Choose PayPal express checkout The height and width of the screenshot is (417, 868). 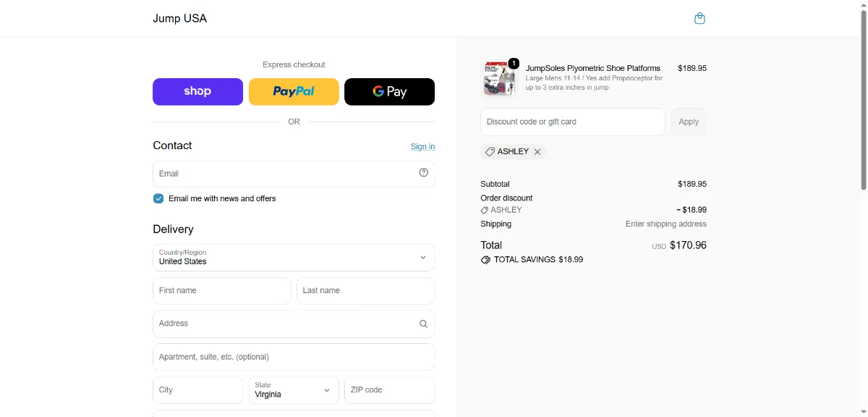tap(294, 92)
